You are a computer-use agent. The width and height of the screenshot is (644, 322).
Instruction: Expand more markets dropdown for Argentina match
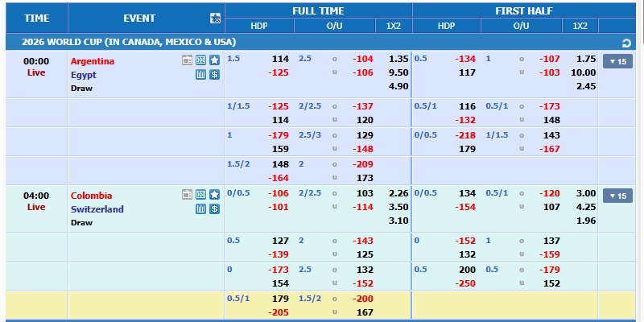pyautogui.click(x=617, y=62)
